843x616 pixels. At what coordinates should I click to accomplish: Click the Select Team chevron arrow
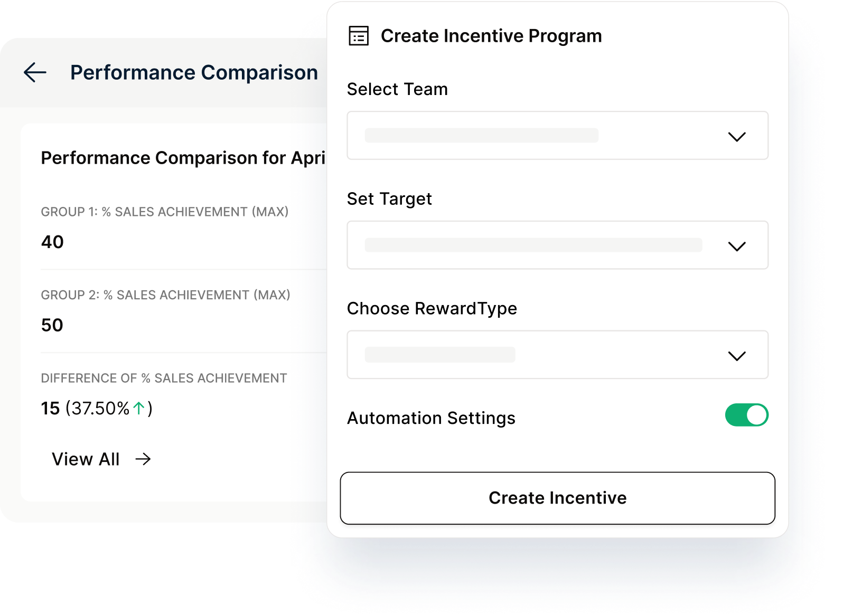coord(737,137)
